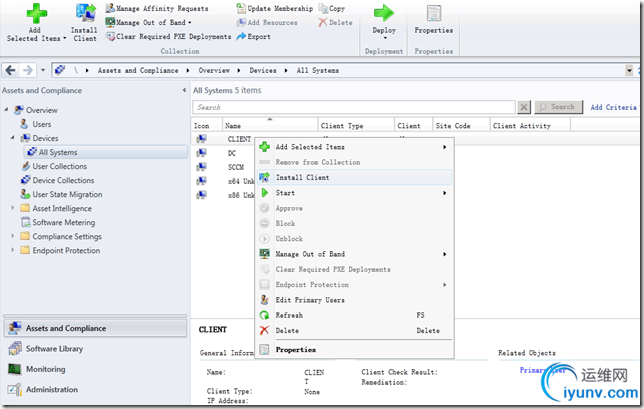This screenshot has height=409, width=644.
Task: Collapse the Devices tree node
Action: coord(13,137)
